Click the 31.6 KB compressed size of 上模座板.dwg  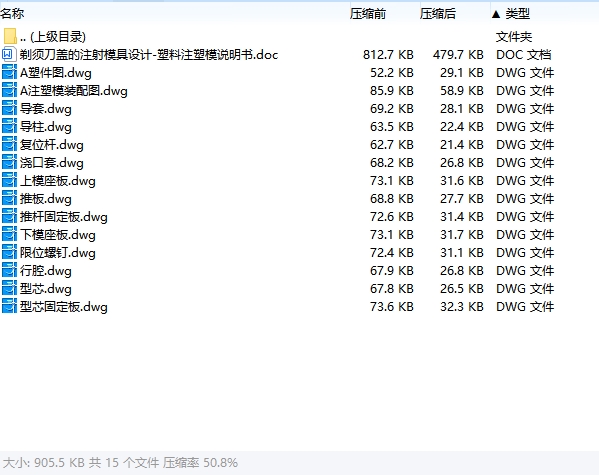coord(461,180)
